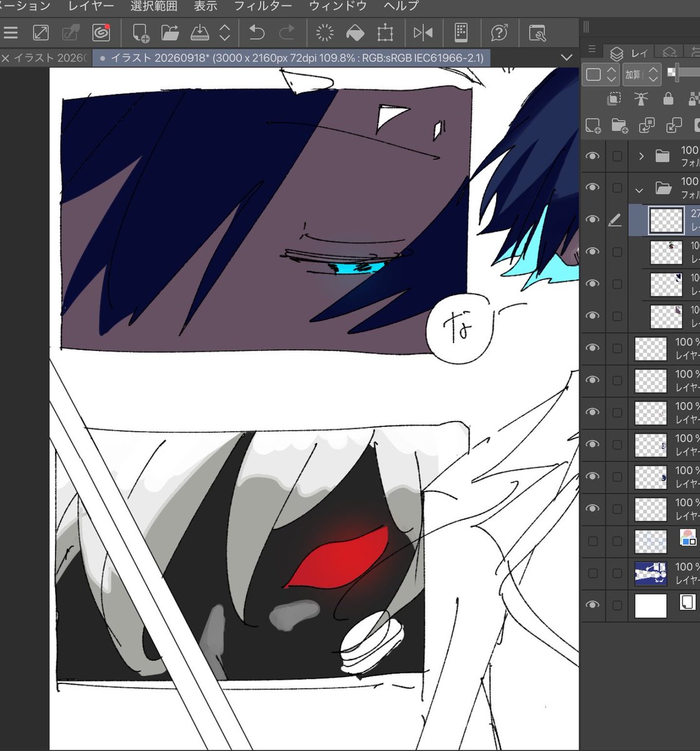Click the Clear (dotted circle) icon
Screen dimensions: 700x751
tap(325, 33)
